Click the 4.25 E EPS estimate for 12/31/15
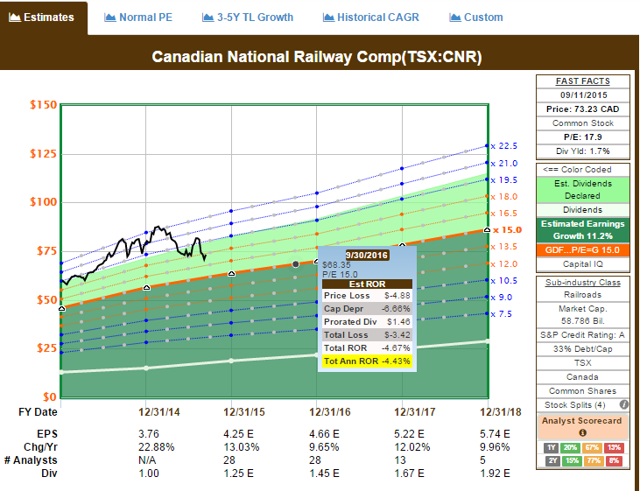Viewport: 640px width, 491px height. coord(238,434)
